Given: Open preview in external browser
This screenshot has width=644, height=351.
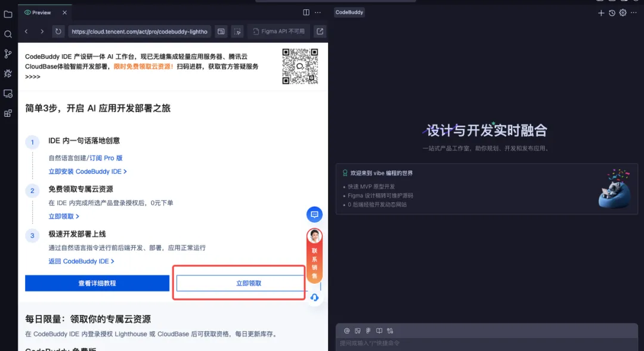Looking at the screenshot, I should pos(320,31).
